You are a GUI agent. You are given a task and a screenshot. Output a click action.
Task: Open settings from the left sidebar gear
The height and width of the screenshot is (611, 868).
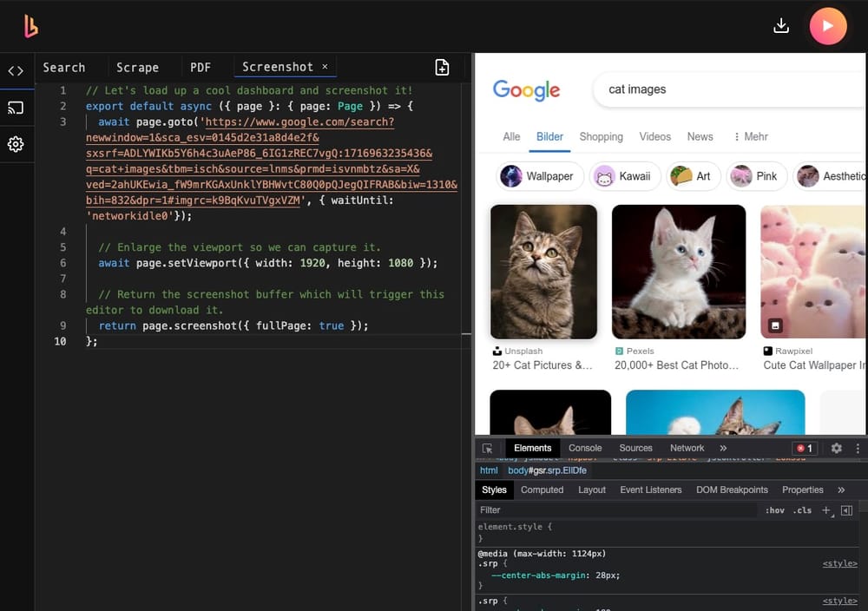coord(16,145)
